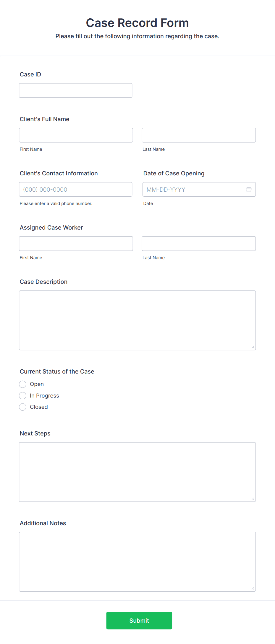Click the Case Record Form title

pos(137,23)
